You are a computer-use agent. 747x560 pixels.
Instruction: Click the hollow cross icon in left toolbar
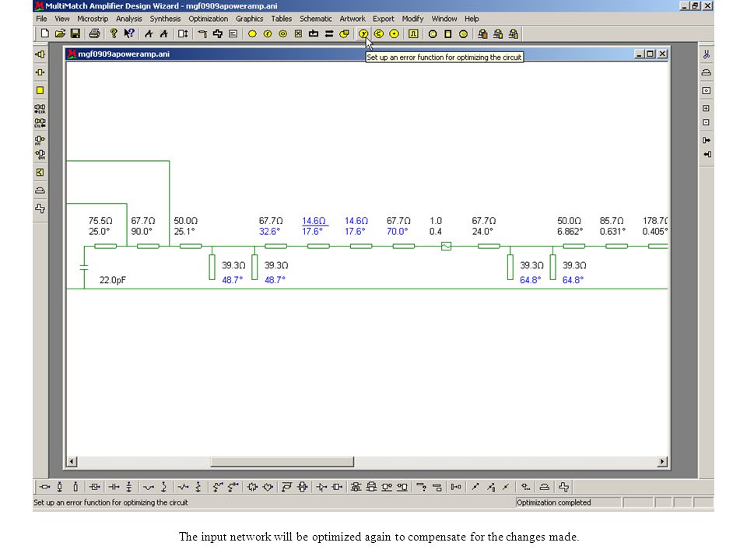(x=40, y=208)
